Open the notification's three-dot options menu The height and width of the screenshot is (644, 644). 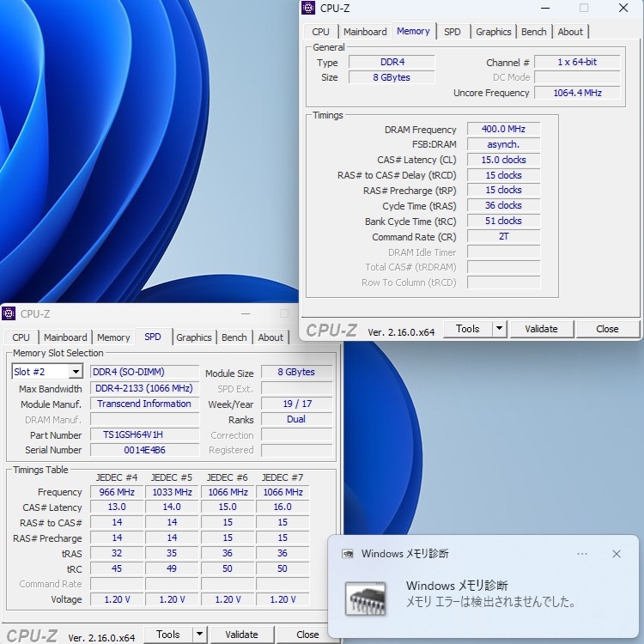pyautogui.click(x=582, y=554)
